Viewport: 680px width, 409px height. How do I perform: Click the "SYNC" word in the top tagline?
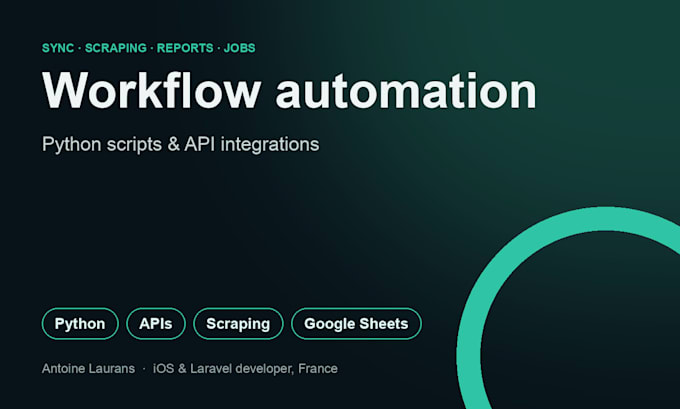click(58, 48)
